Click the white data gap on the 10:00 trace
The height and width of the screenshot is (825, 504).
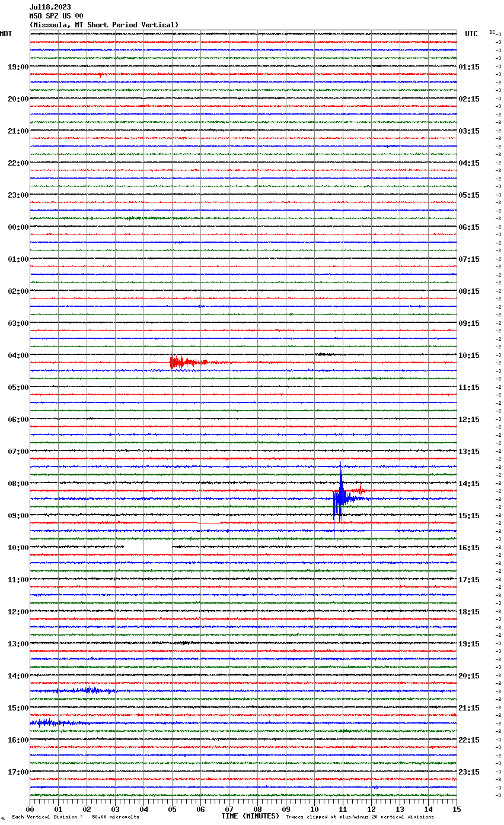[x=148, y=547]
